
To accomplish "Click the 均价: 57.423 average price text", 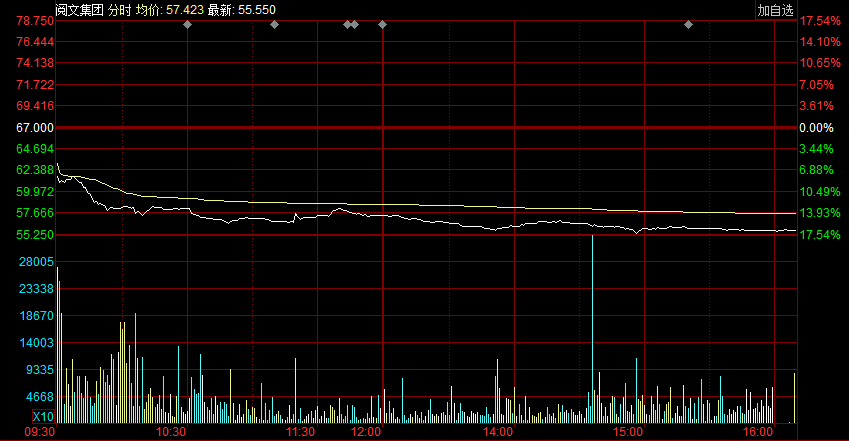I will tap(169, 10).
